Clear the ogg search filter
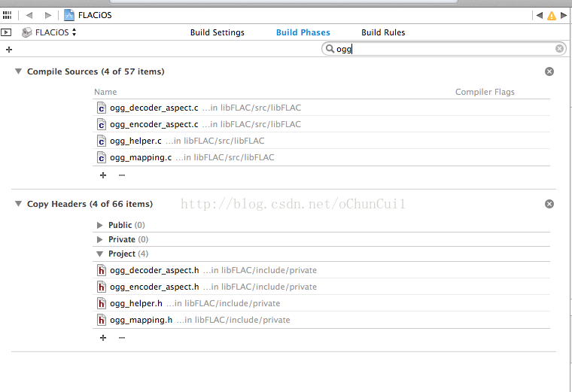 pos(560,49)
